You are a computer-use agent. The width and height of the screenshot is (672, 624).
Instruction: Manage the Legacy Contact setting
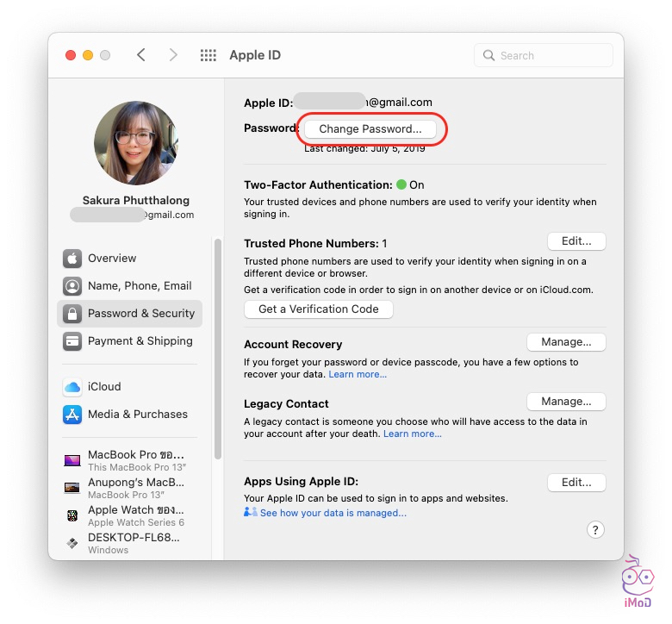point(566,402)
